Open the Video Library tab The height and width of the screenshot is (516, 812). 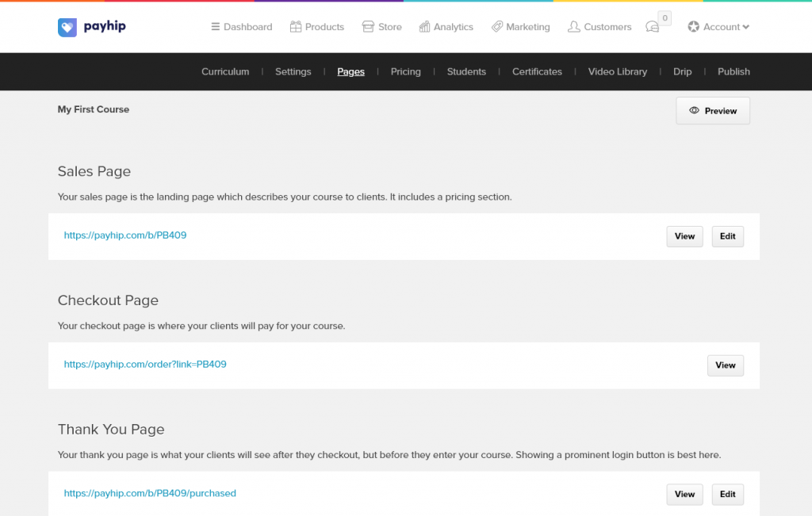[x=617, y=71]
